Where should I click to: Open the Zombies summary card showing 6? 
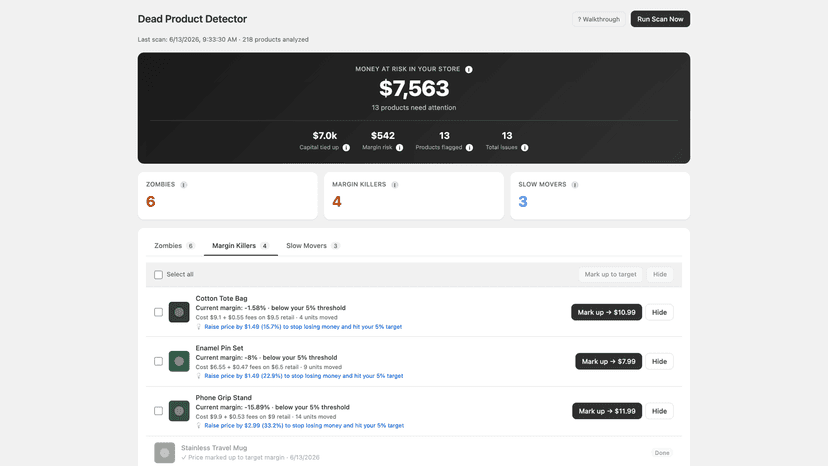point(228,195)
